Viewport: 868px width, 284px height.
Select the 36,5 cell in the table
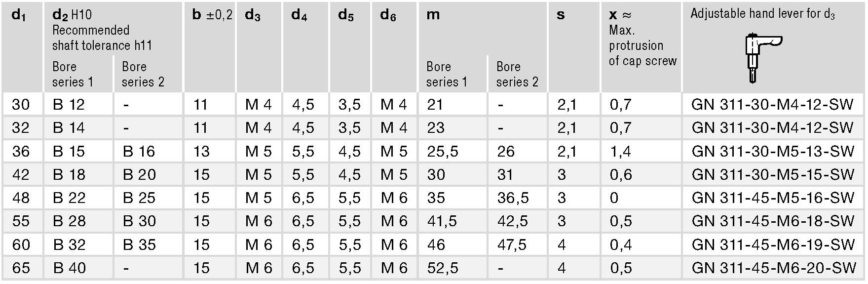point(513,198)
